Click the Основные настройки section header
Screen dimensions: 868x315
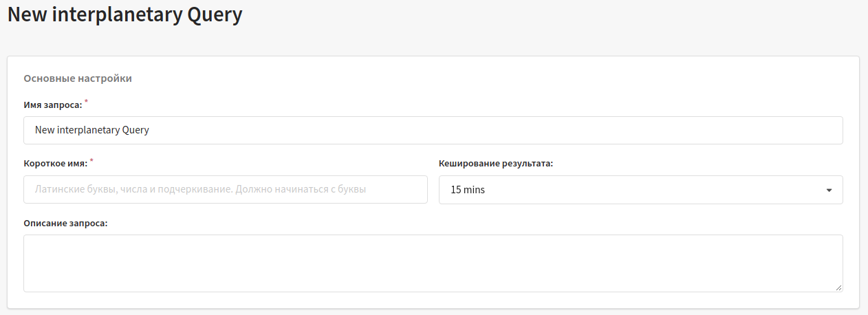78,78
